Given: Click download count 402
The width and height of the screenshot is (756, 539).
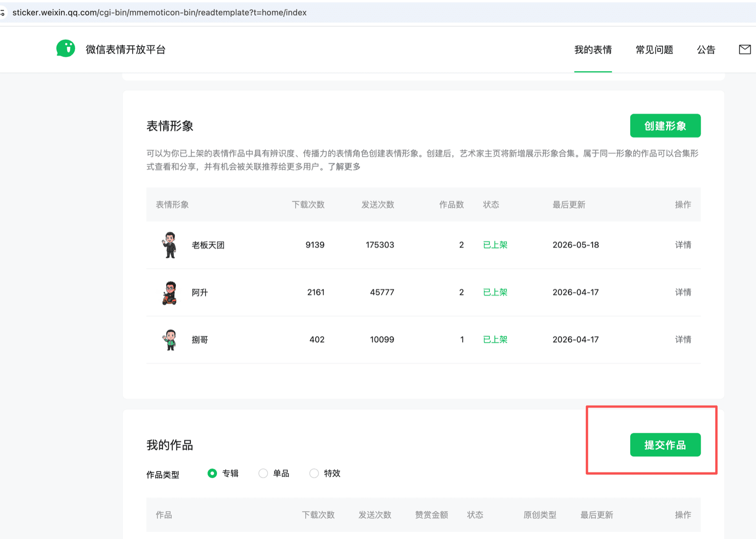Looking at the screenshot, I should point(317,340).
